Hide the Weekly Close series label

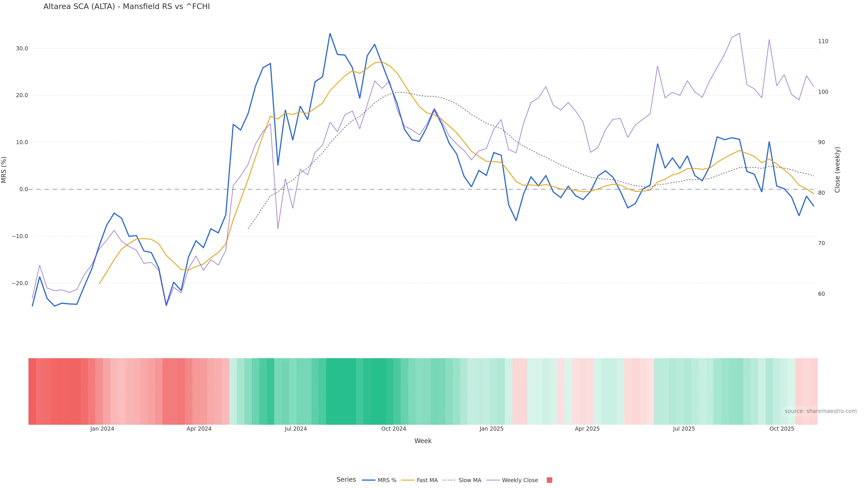tap(520, 480)
